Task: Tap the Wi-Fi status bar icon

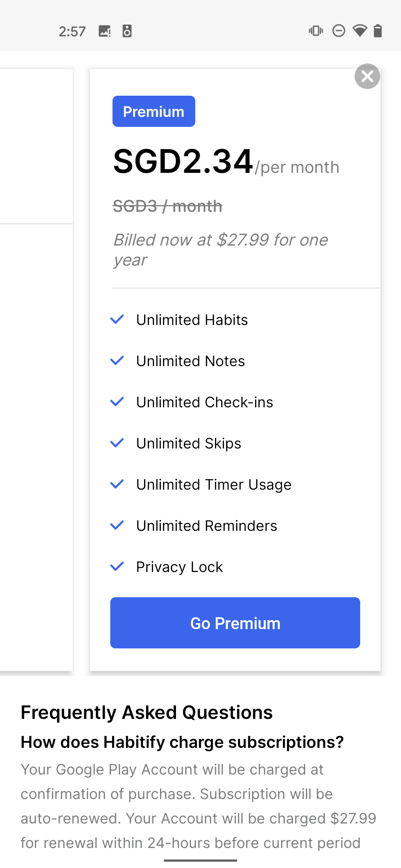Action: tap(359, 31)
